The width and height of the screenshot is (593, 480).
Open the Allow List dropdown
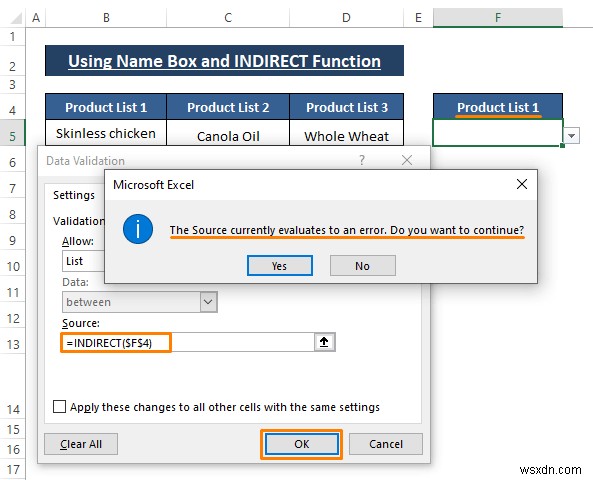83,261
